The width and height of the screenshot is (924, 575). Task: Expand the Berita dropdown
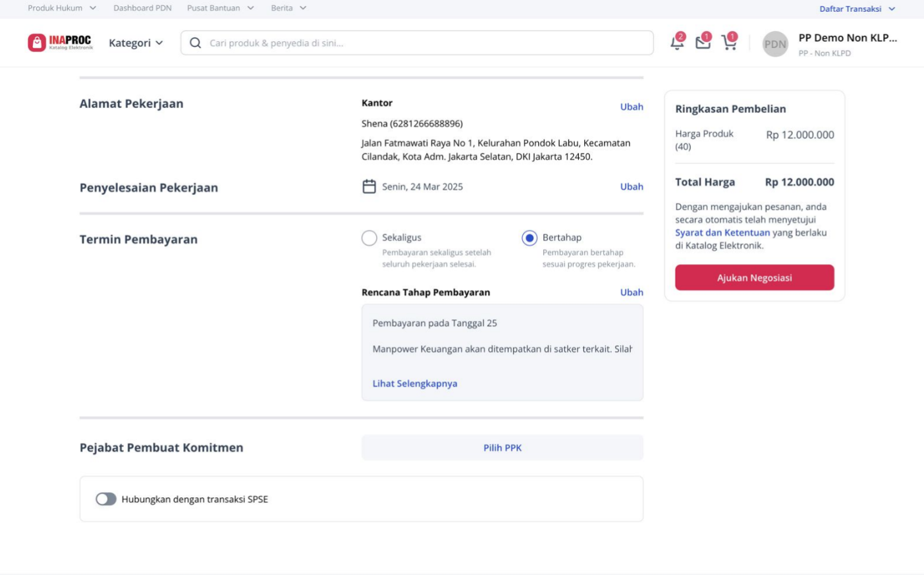coord(288,8)
